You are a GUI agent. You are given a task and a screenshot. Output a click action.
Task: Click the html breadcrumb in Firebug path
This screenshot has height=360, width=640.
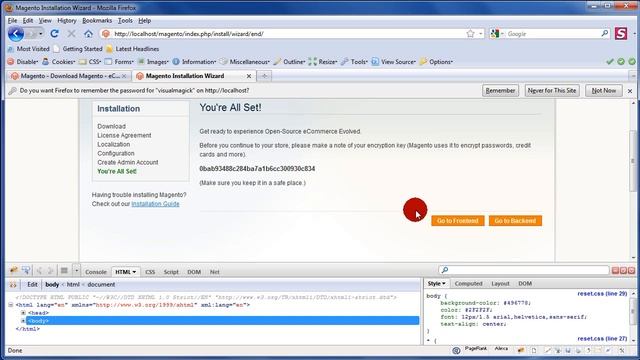click(73, 284)
